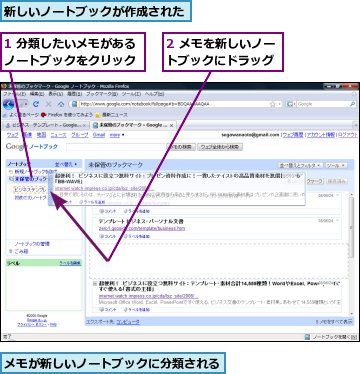Click the ラベルを編集 link
Viewport: 360px width, 374px height.
(x=70, y=263)
